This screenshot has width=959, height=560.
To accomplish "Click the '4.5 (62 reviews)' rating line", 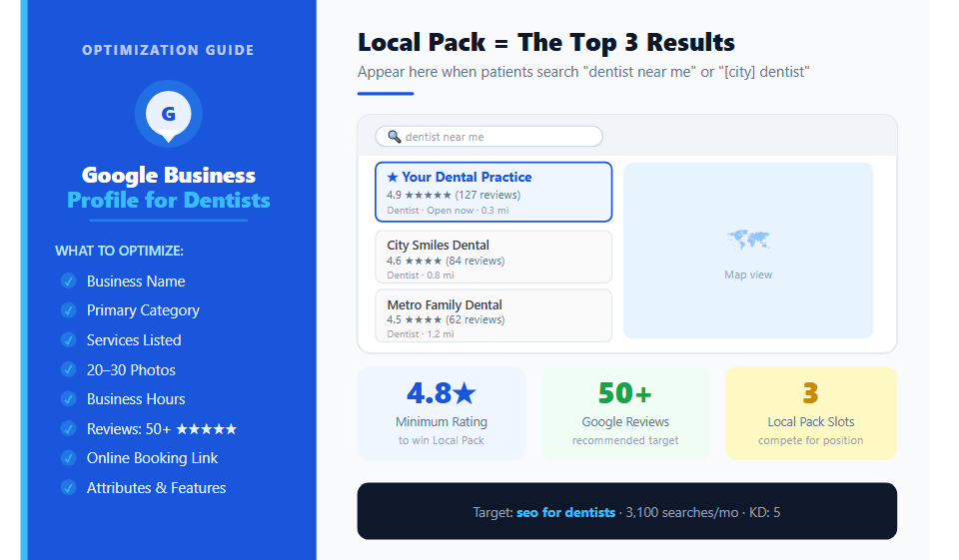I will [446, 319].
